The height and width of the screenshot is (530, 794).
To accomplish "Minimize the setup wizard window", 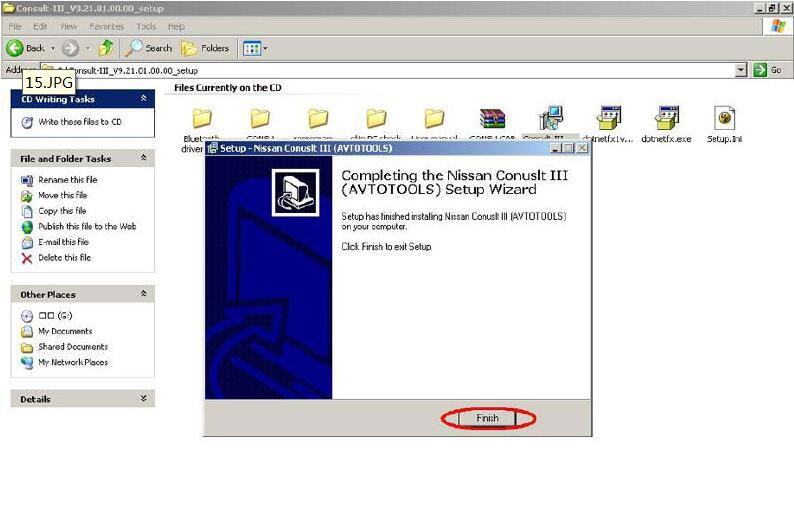I will [x=556, y=148].
